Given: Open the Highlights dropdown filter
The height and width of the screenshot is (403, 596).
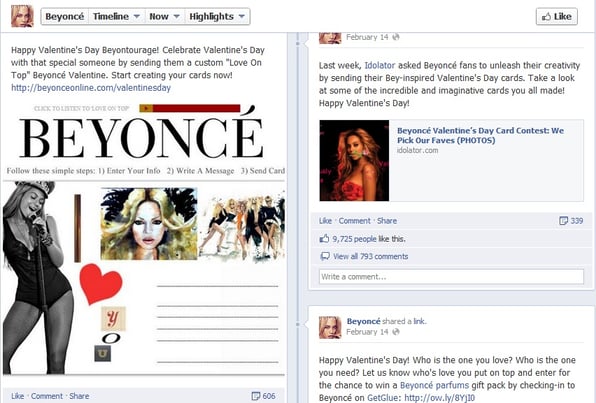Looking at the screenshot, I should coord(217,17).
